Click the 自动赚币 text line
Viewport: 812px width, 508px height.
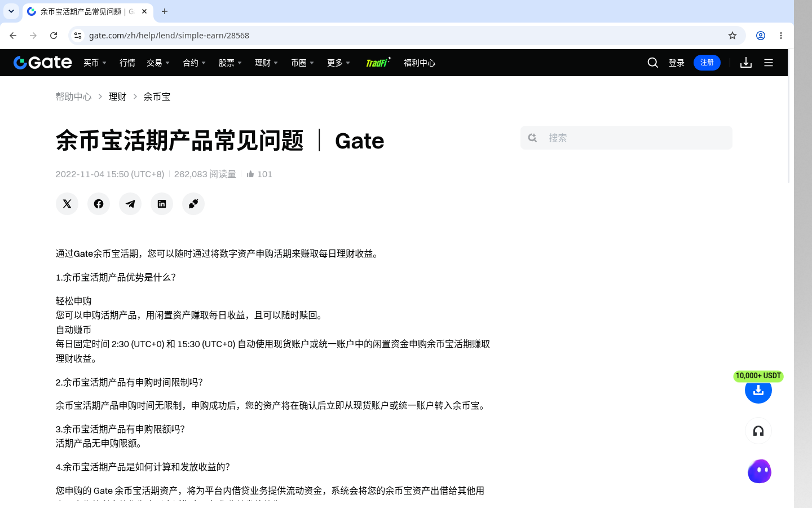[74, 330]
